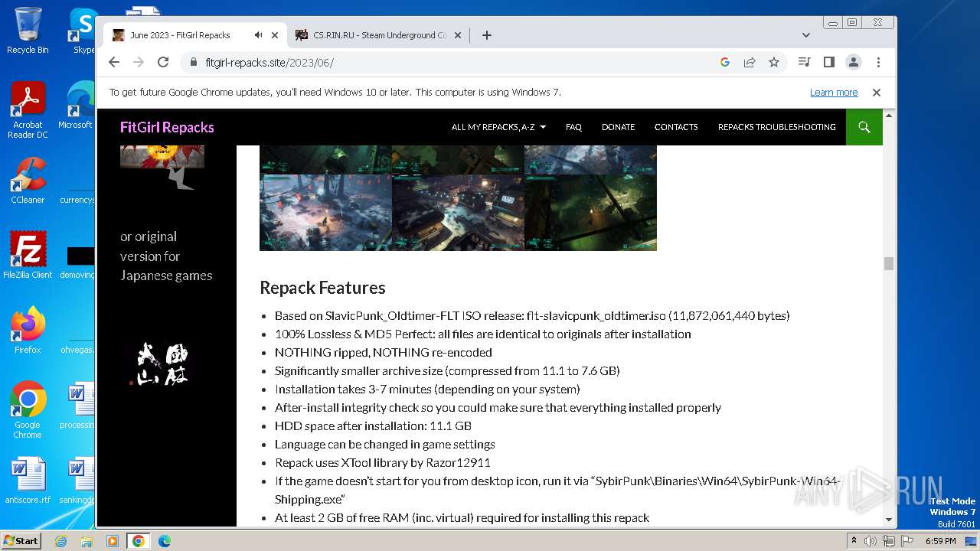The height and width of the screenshot is (551, 980).
Task: Click the address bar URL field
Action: [459, 62]
